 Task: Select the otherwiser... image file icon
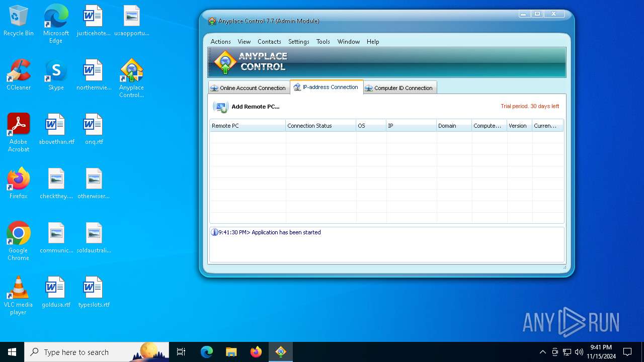(94, 184)
